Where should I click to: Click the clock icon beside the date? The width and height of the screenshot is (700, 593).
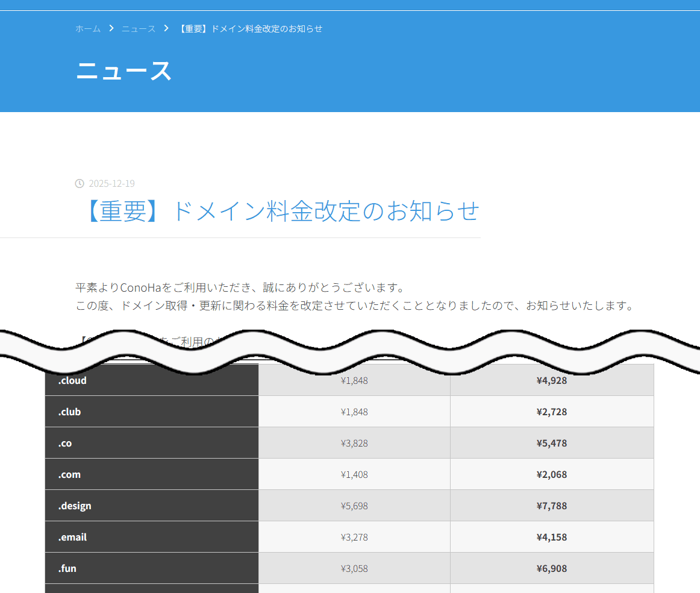click(79, 183)
